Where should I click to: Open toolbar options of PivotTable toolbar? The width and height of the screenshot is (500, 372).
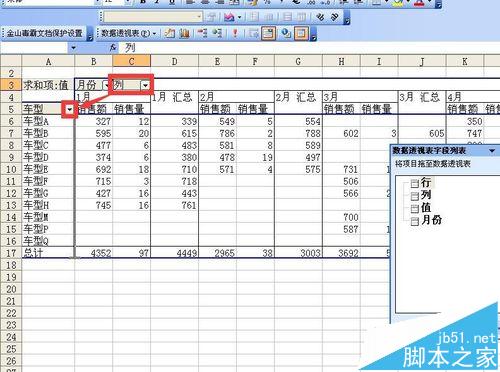click(x=313, y=34)
